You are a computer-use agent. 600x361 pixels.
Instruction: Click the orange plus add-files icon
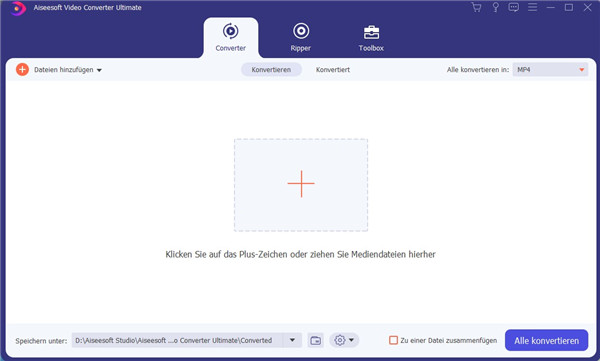tap(22, 70)
